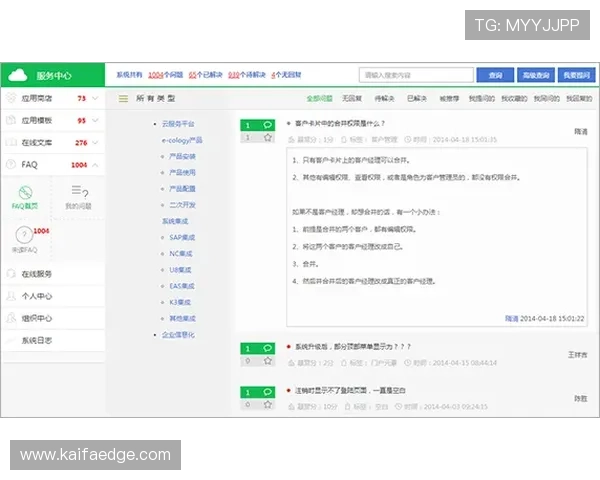Screen dimensions: 600x480
Task: Open 产品配置 subcategory
Action: tap(182, 189)
